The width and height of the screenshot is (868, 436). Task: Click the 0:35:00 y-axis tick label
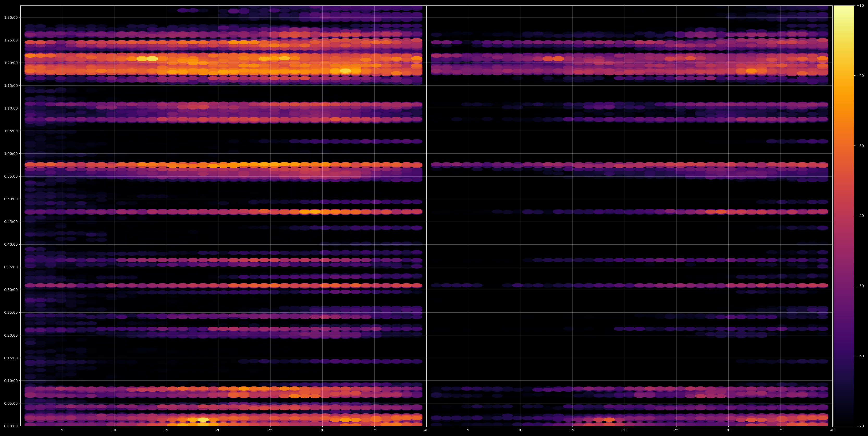click(x=11, y=267)
